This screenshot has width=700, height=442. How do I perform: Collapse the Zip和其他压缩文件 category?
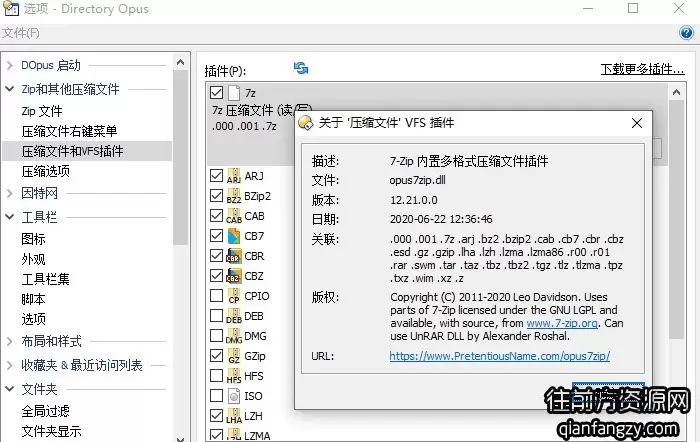tap(10, 89)
